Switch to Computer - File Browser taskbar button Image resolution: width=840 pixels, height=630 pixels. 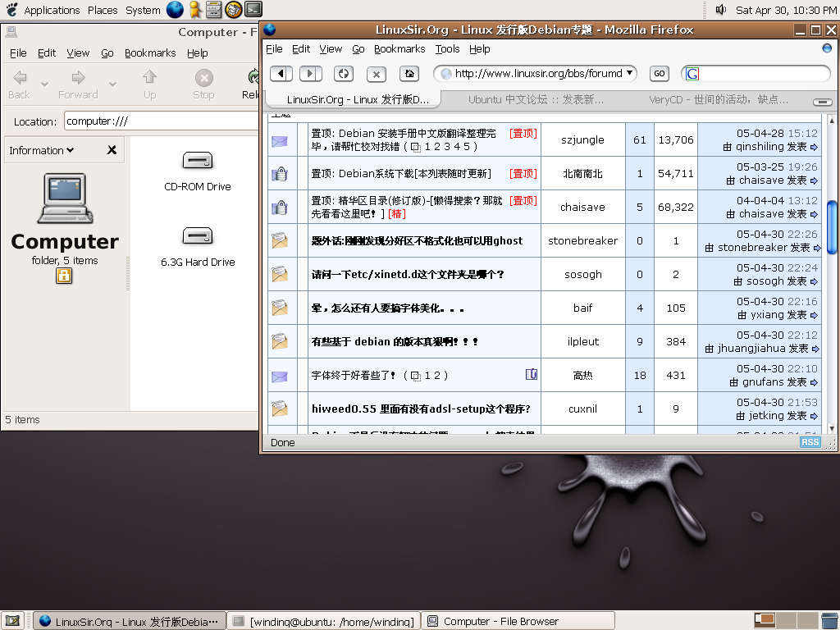click(518, 622)
